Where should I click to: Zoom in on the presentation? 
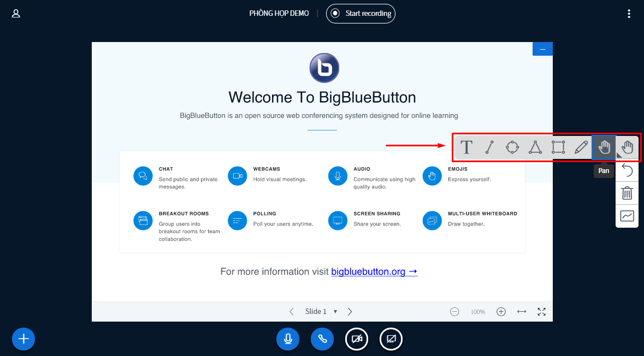click(501, 312)
